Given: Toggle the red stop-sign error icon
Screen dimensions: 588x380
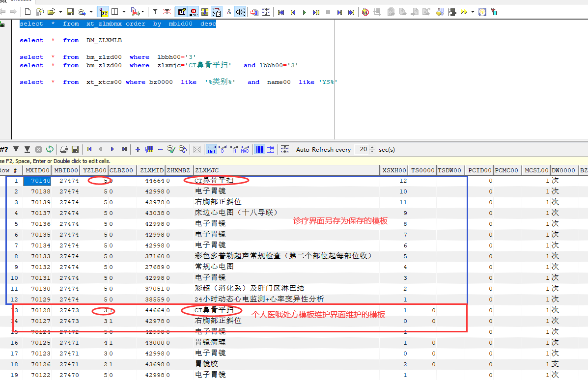Looking at the screenshot, I should coord(194,12).
